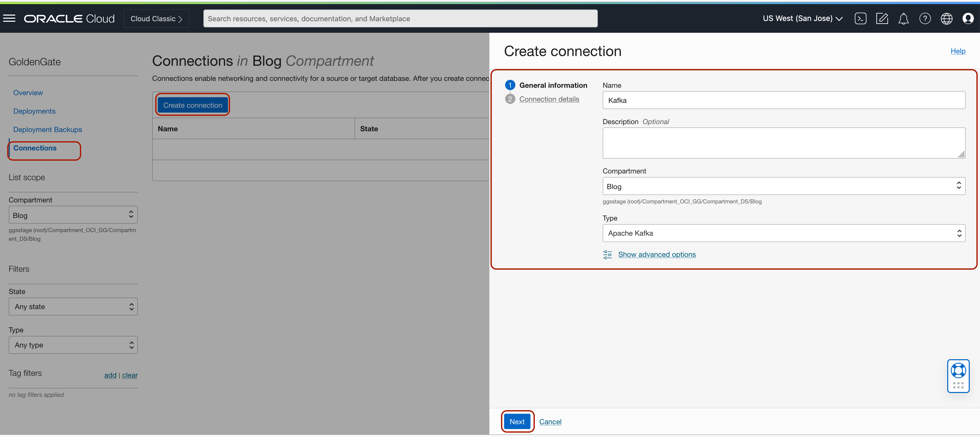Show advanced options for the connection
The image size is (980, 437).
657,254
